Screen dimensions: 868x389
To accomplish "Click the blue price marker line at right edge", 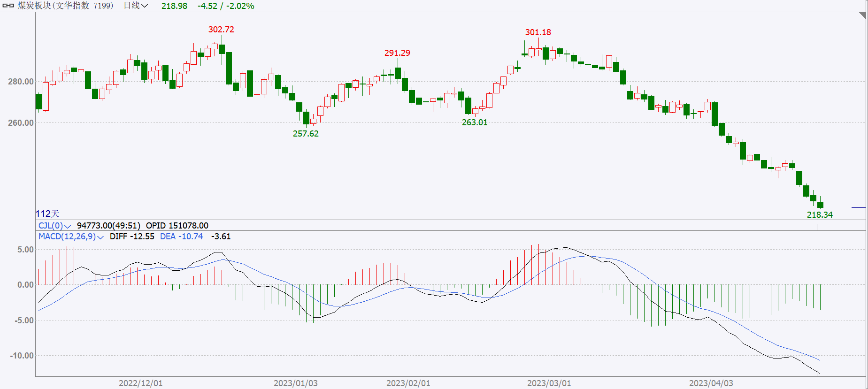I will (x=859, y=207).
